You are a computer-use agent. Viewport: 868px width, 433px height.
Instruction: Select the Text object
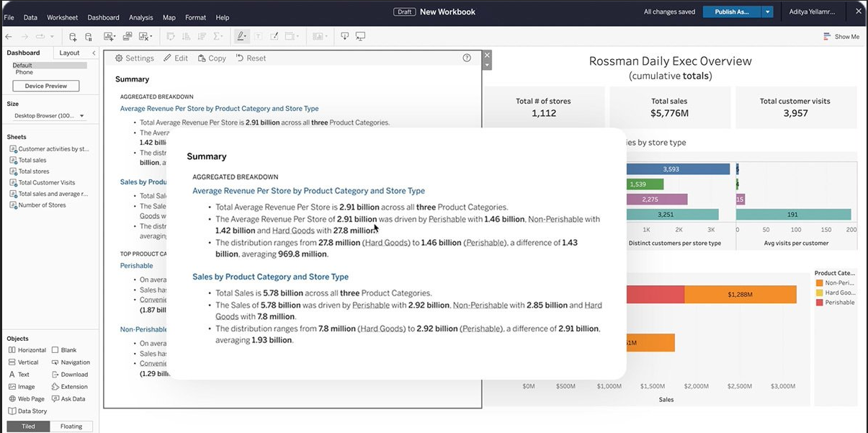[x=19, y=375]
